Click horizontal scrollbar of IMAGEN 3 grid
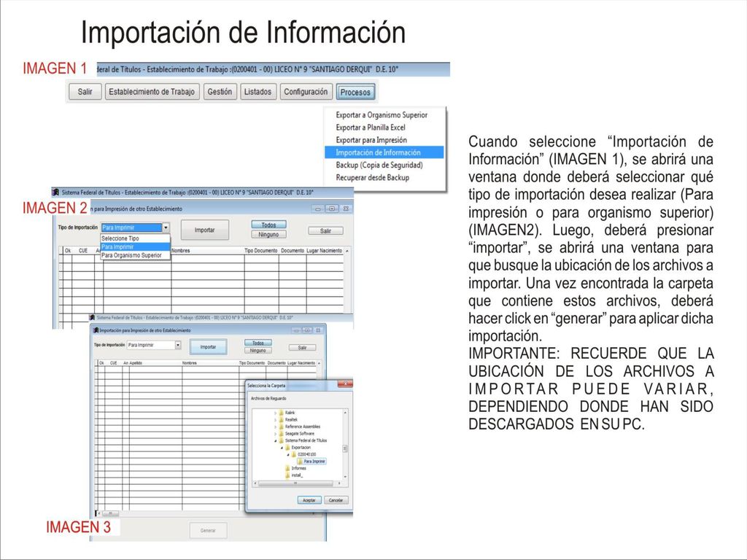Viewport: 747px width, 560px height. pyautogui.click(x=111, y=513)
